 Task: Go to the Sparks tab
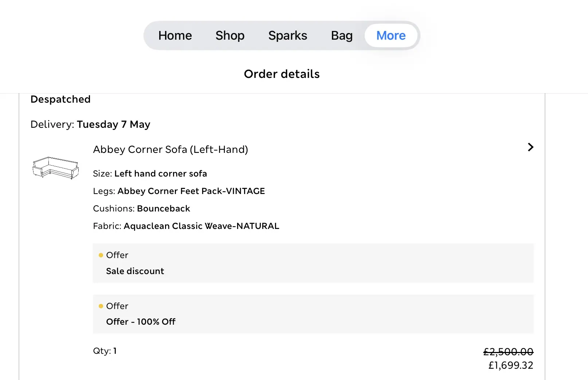point(287,36)
